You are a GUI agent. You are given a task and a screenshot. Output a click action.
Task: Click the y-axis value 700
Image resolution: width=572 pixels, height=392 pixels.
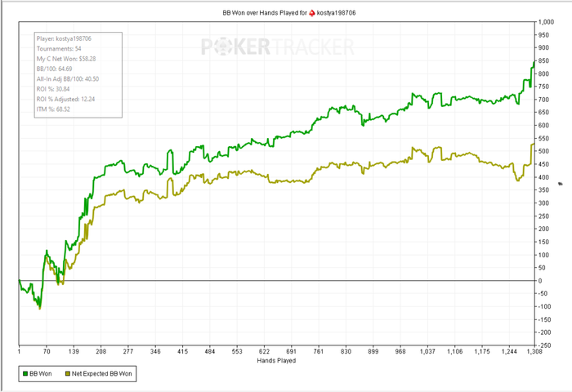click(543, 100)
